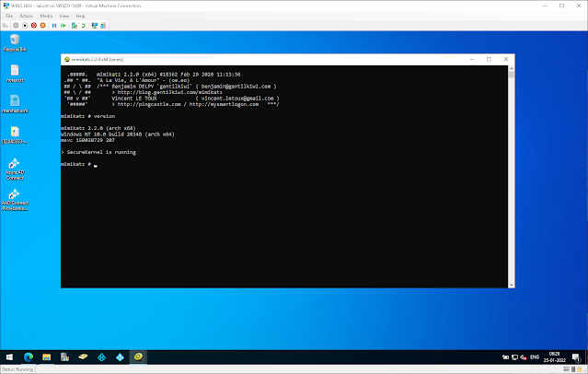Click the "mimikatz 2.2.0 (arch x64)" line

(98, 128)
